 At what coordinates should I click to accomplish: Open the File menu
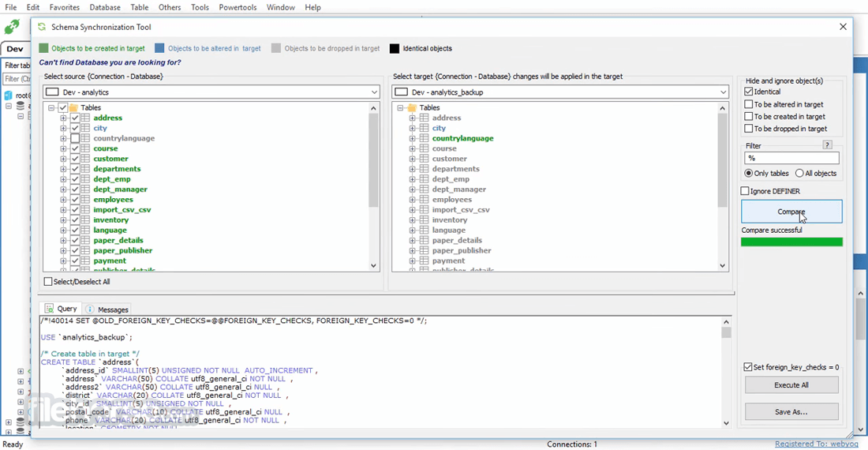(10, 7)
